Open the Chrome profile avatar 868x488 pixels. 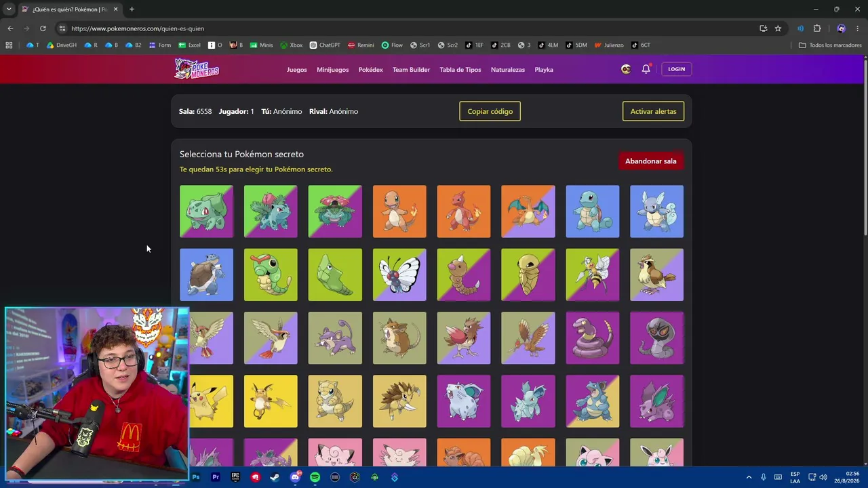(x=842, y=28)
